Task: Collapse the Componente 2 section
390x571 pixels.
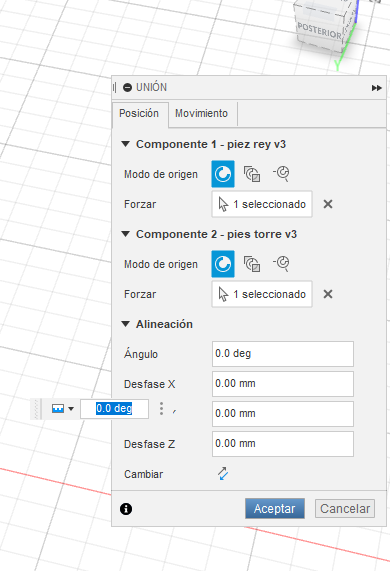Action: click(x=126, y=234)
